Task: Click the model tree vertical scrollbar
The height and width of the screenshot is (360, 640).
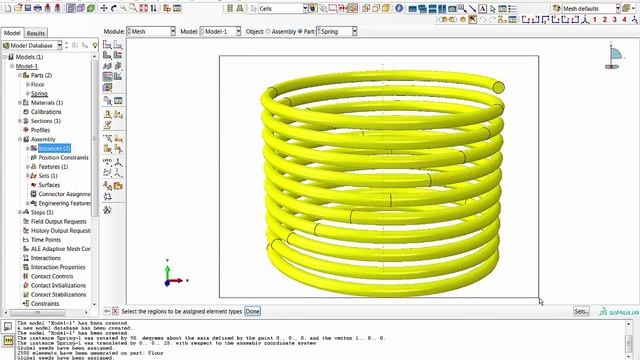Action: pyautogui.click(x=95, y=139)
